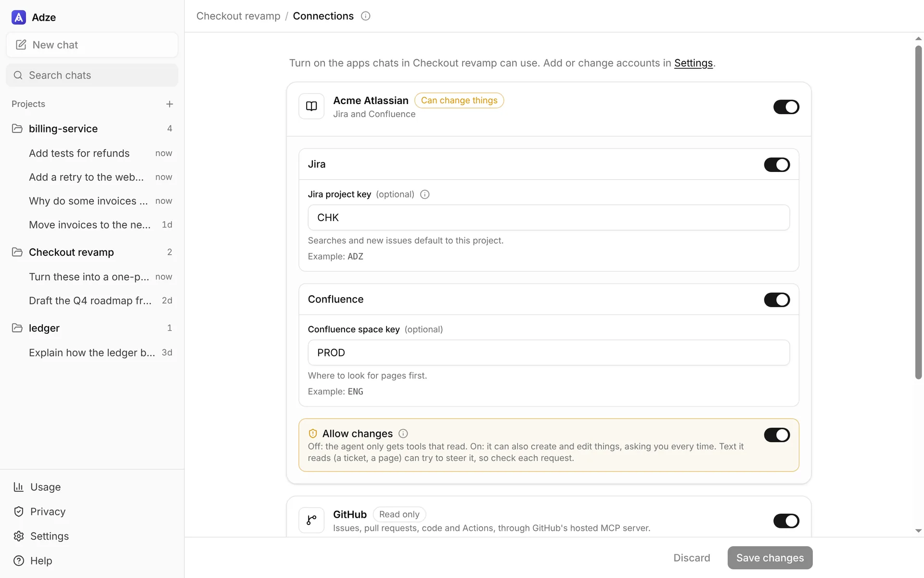Click the Checkout revamp folder icon
Image resolution: width=924 pixels, height=578 pixels.
tap(17, 252)
